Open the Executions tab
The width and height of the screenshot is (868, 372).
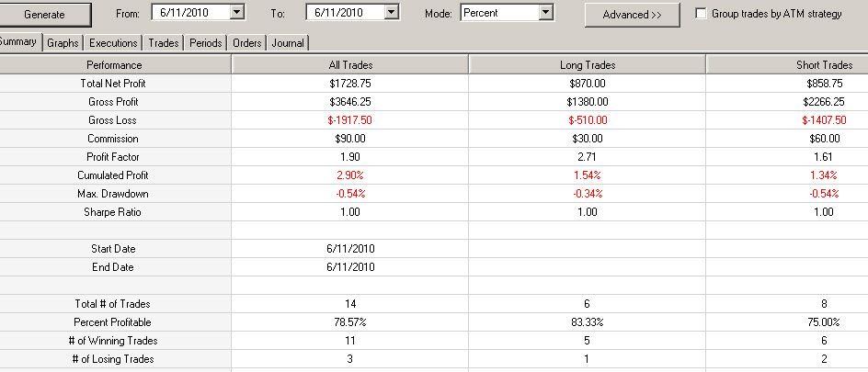(x=113, y=42)
